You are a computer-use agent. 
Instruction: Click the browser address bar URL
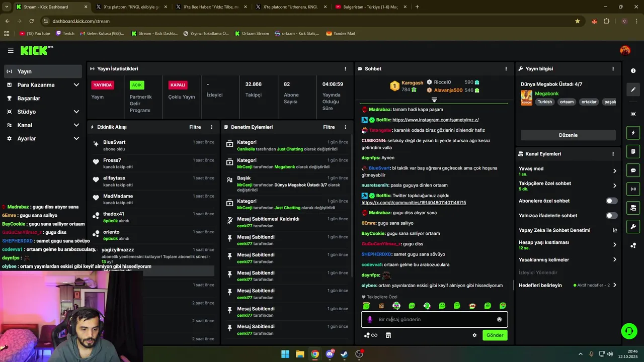tap(81, 21)
